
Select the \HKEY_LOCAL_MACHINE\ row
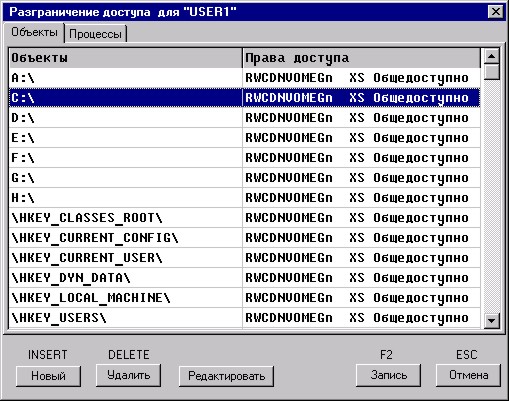pyautogui.click(x=245, y=298)
